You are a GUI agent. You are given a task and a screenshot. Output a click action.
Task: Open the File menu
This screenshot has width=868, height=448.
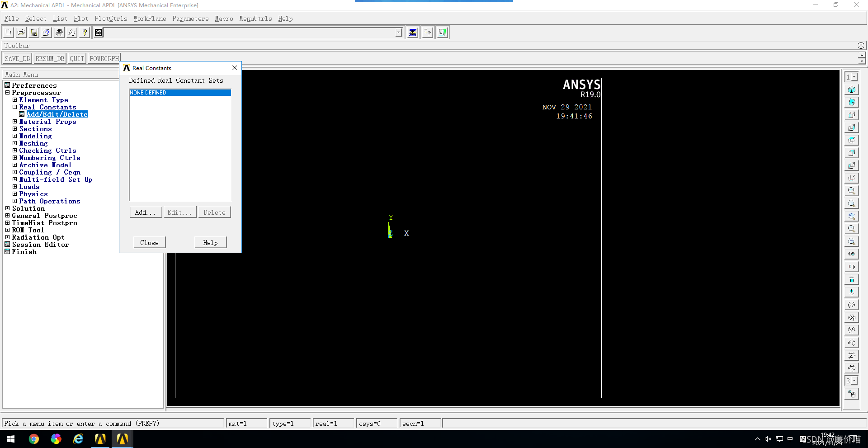[x=11, y=19]
